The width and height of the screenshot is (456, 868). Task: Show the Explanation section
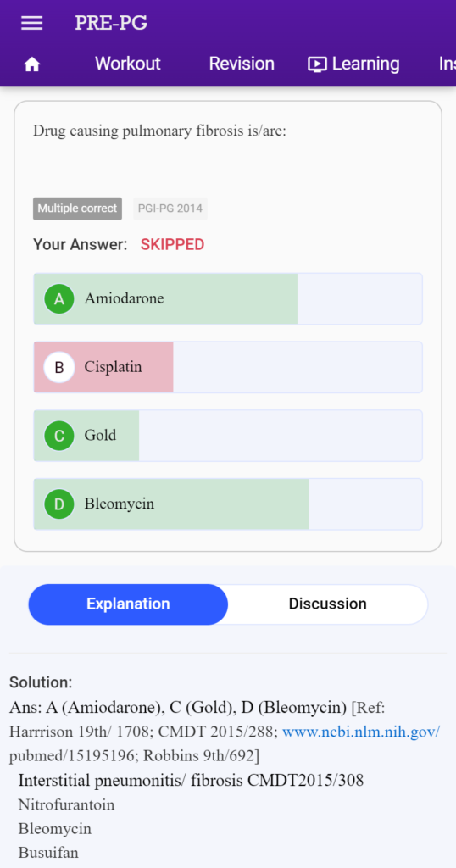(x=128, y=604)
